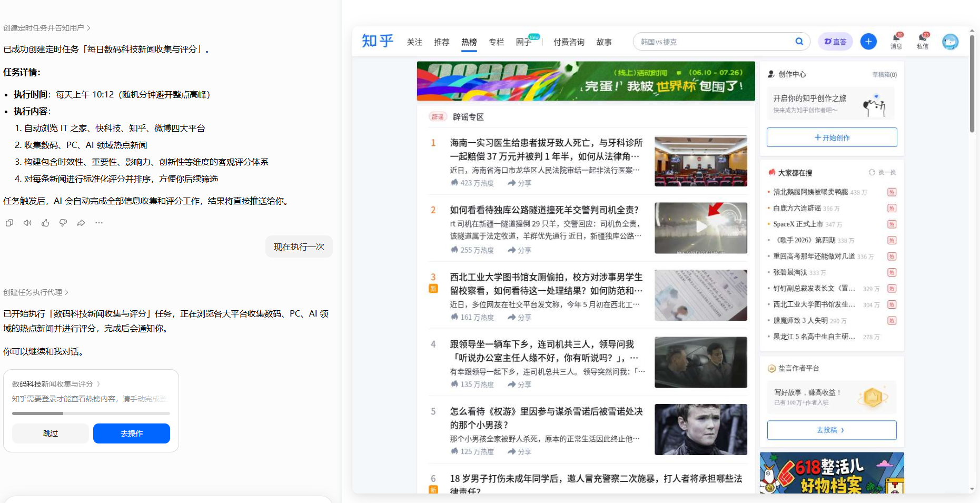This screenshot has height=503, width=980.
Task: Open question 18 岁男子打伤未成年同学
Action: click(x=596, y=485)
